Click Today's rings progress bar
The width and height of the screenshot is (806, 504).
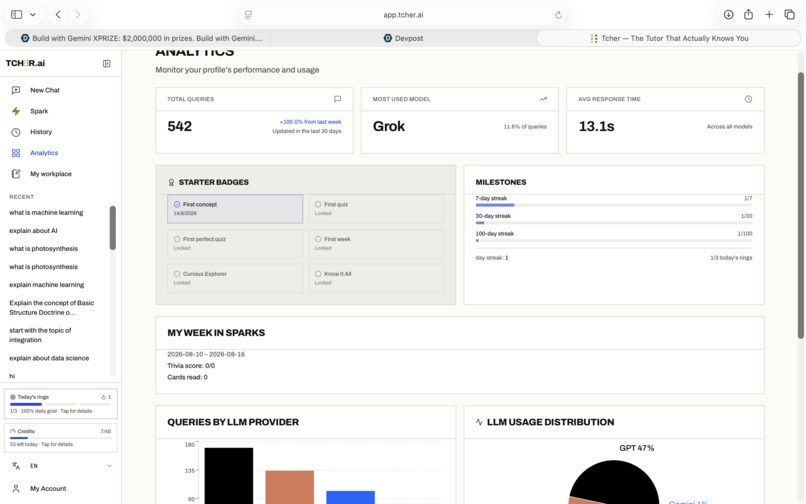point(61,404)
